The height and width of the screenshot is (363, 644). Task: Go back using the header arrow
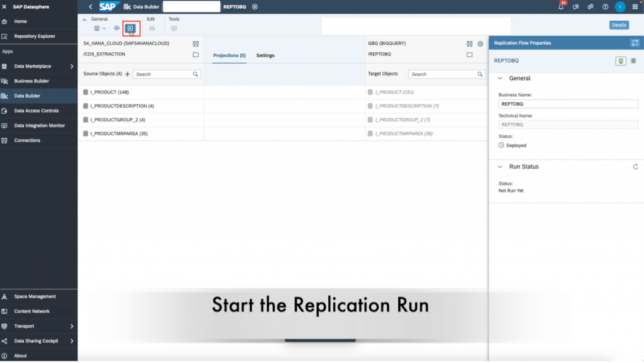[x=91, y=6]
